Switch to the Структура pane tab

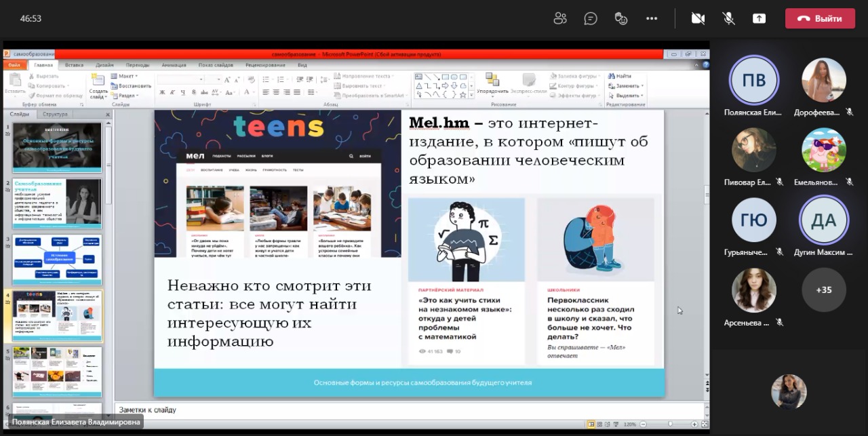click(55, 114)
